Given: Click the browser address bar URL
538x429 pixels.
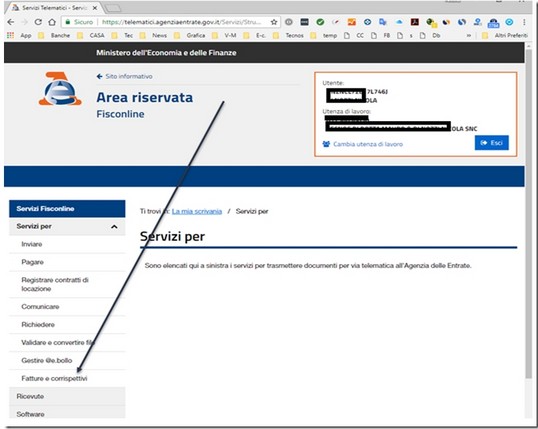Looking at the screenshot, I should click(181, 22).
